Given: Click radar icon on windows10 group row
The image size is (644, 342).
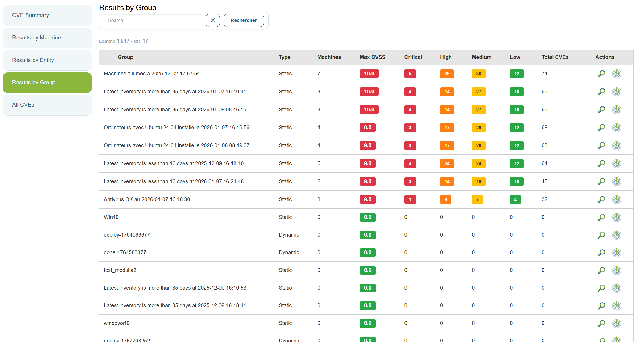Looking at the screenshot, I should click(616, 323).
